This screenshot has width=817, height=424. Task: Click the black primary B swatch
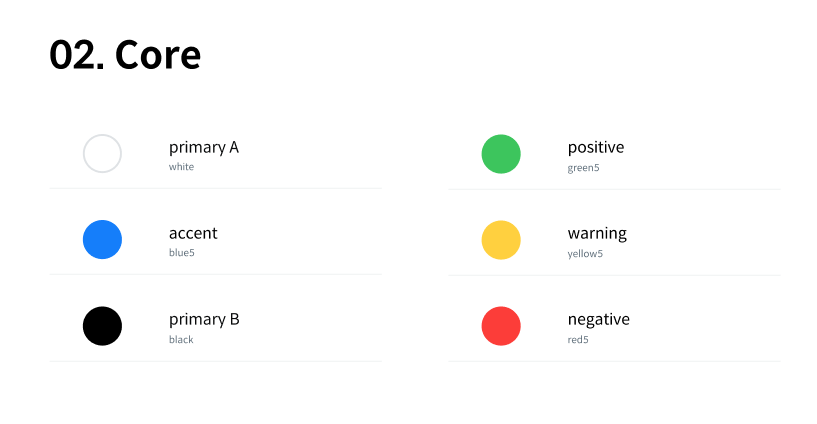(102, 326)
